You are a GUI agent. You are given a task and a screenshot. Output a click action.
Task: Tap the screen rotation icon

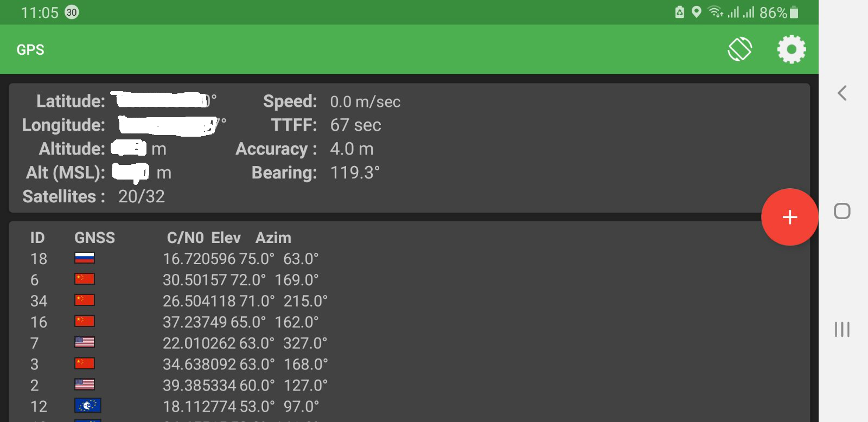tap(739, 49)
